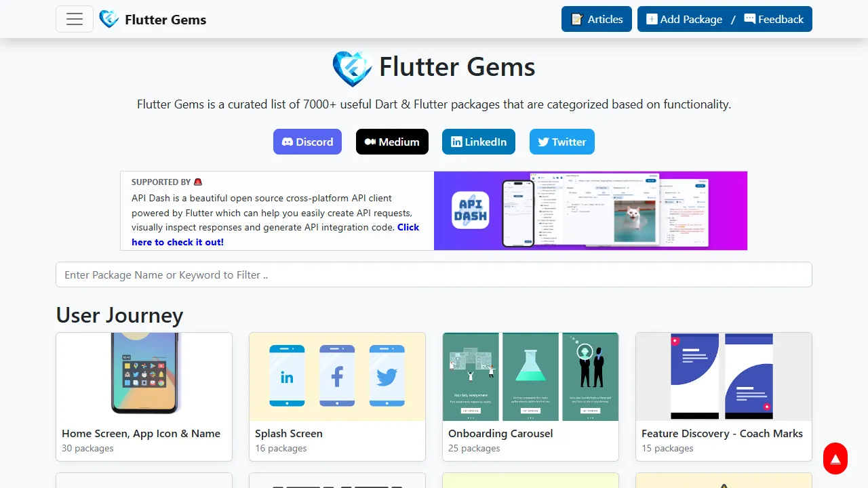Viewport: 868px width, 488px height.
Task: Click the Flutter Gems heart logo in navbar
Action: click(x=108, y=18)
